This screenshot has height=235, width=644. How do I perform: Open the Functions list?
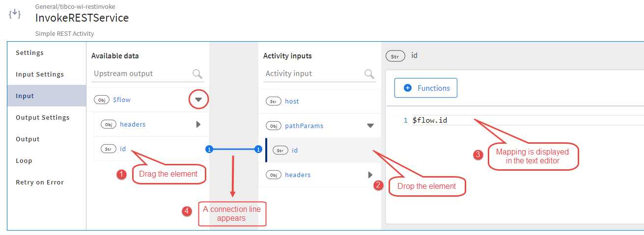pos(426,88)
